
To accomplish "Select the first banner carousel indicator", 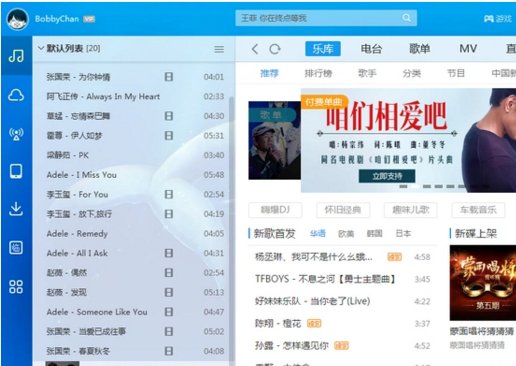I will pos(403,187).
